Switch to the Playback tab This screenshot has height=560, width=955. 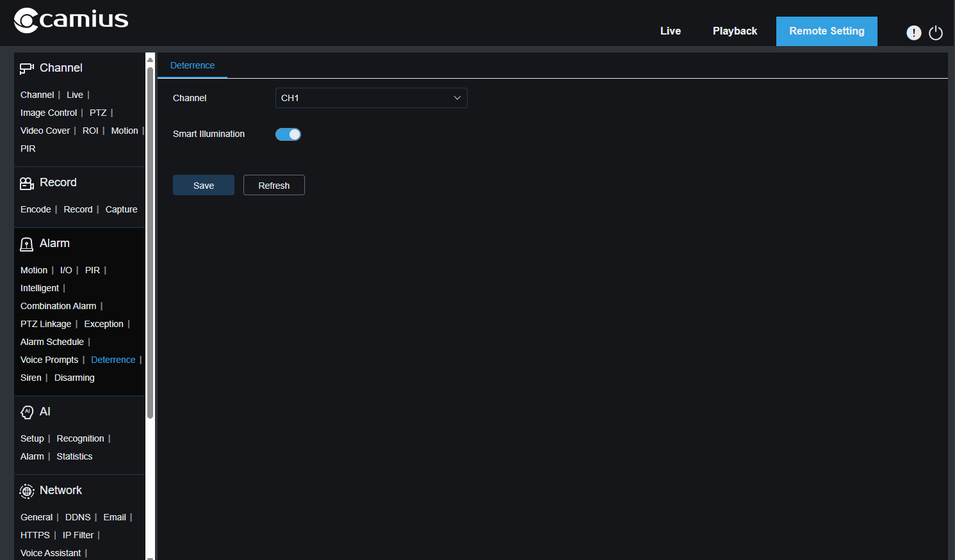pyautogui.click(x=735, y=31)
